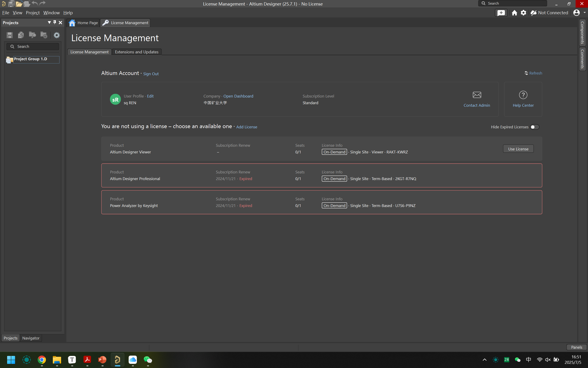Open File Explorer from taskbar
Viewport: 588px width, 368px height.
57,360
